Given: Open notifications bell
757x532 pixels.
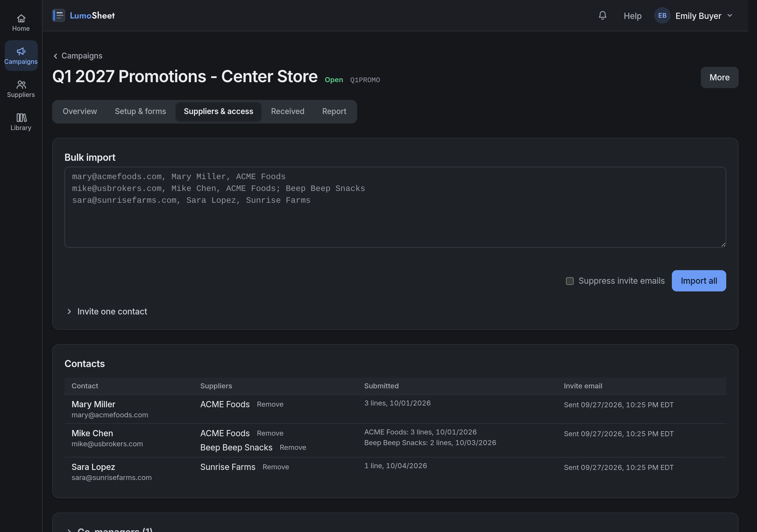Looking at the screenshot, I should coord(602,15).
